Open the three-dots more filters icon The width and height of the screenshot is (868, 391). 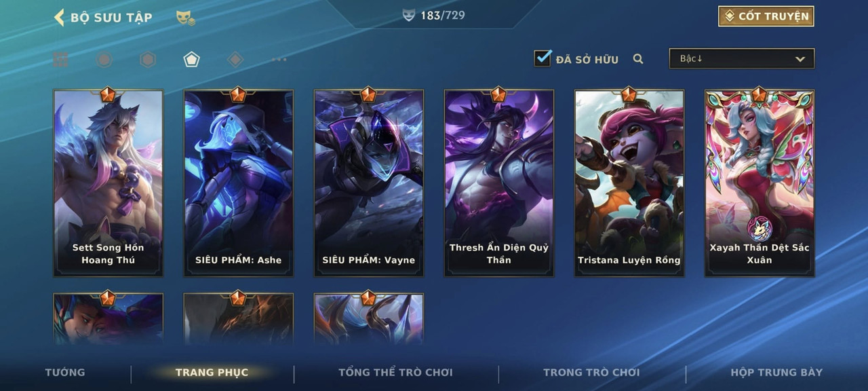pyautogui.click(x=279, y=60)
